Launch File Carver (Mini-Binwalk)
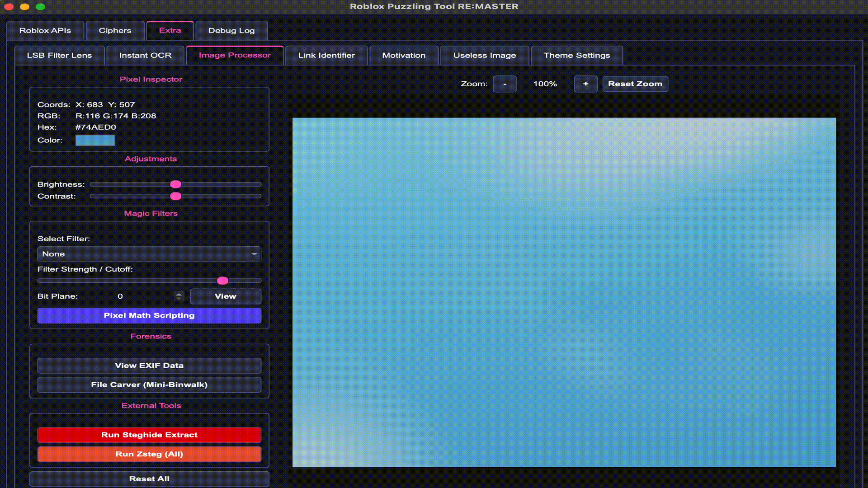The height and width of the screenshot is (488, 868). [149, 385]
